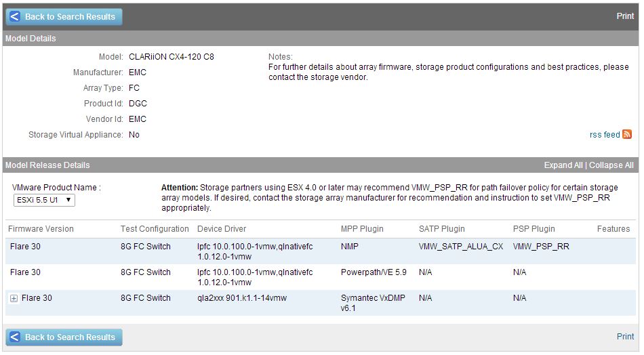
Task: Click the bottom Back to Search Results button
Action: pyautogui.click(x=64, y=337)
